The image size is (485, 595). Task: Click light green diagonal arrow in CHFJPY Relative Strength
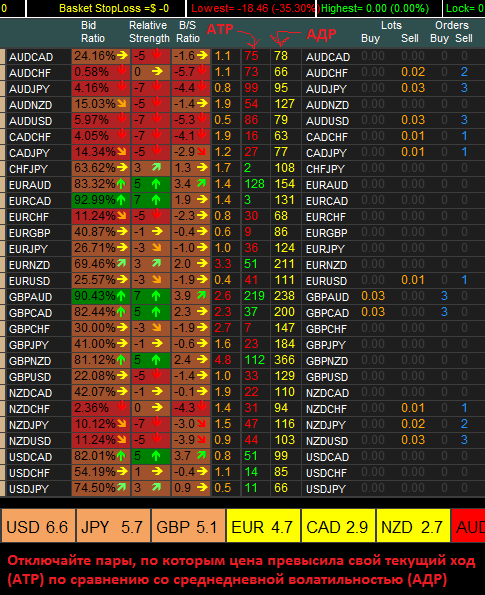pyautogui.click(x=156, y=167)
